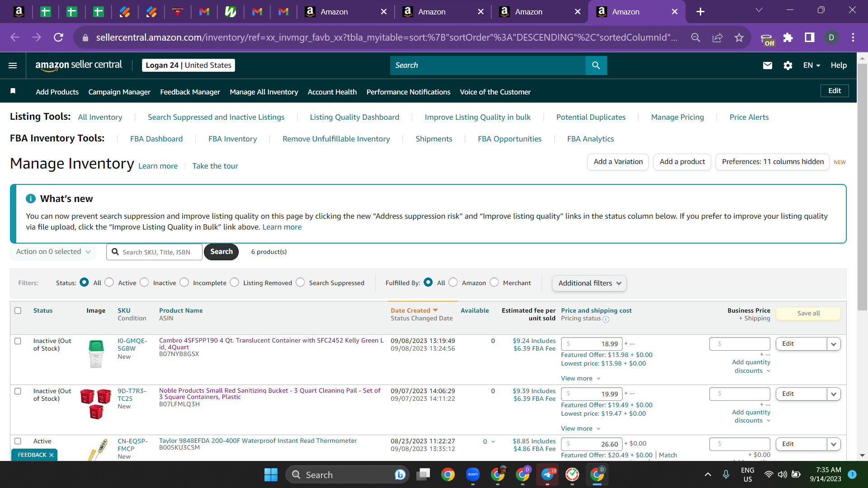The image size is (868, 488).
Task: Open the Edit dropdown arrow for Taylor row
Action: coord(834,444)
